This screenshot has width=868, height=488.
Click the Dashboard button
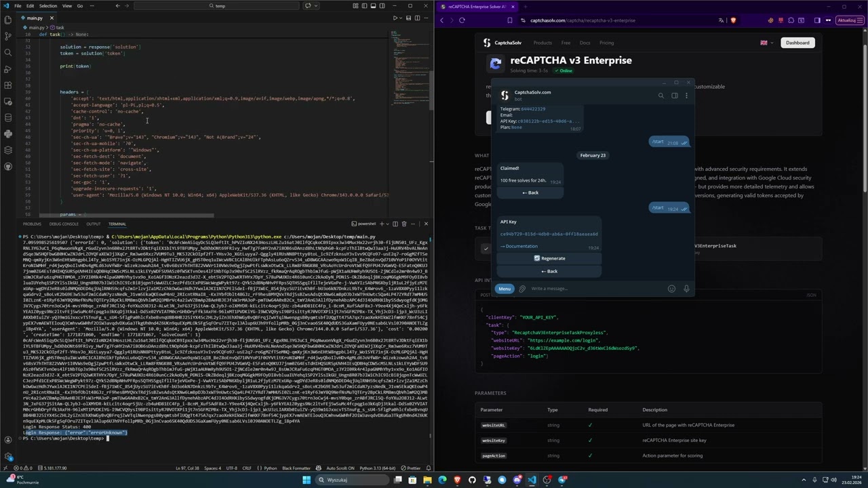(x=797, y=43)
